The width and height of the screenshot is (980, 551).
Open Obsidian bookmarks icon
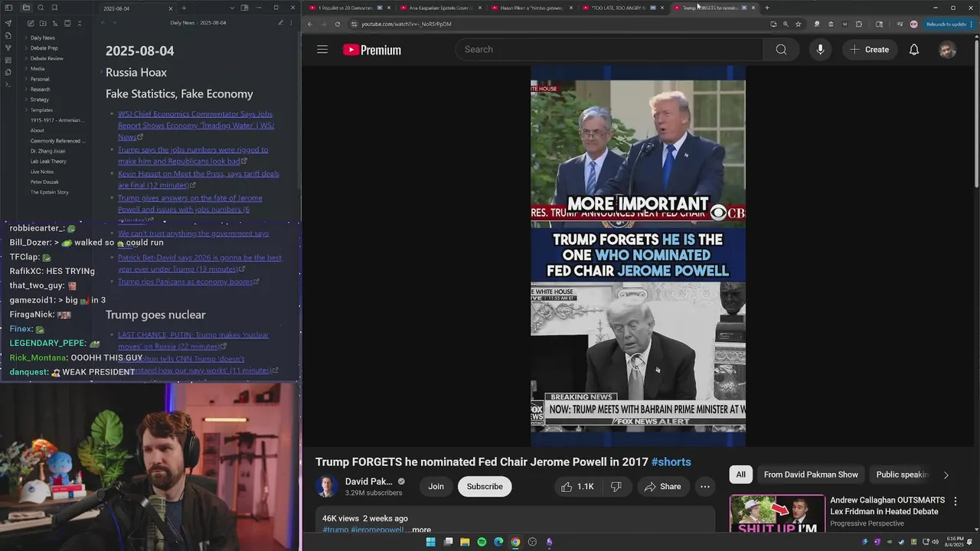[x=54, y=8]
